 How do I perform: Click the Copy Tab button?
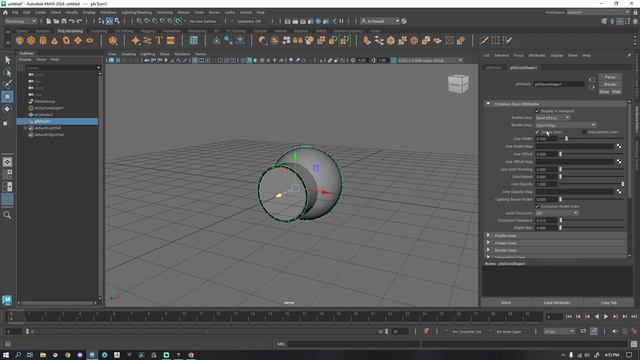[609, 302]
